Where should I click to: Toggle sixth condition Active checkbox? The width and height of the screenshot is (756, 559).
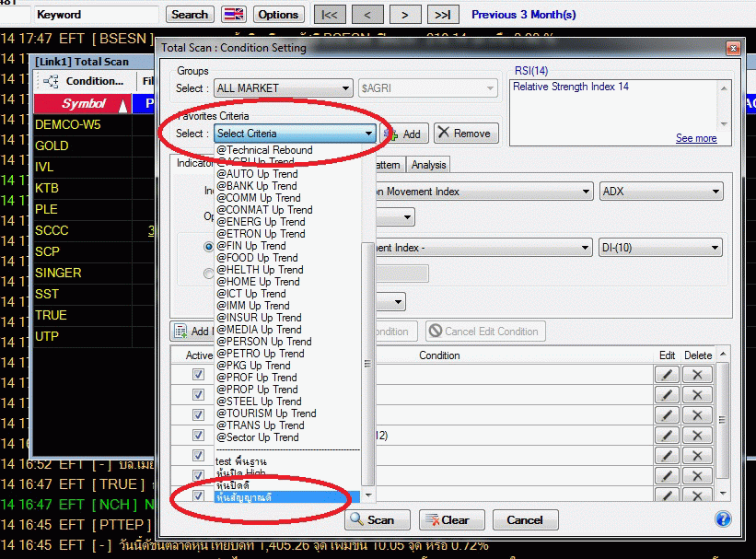click(x=198, y=475)
